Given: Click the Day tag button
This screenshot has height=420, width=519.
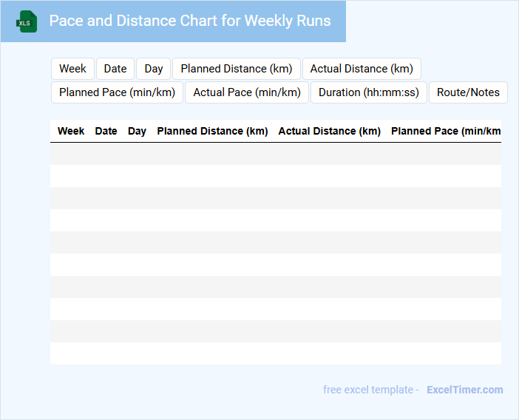Looking at the screenshot, I should (154, 69).
